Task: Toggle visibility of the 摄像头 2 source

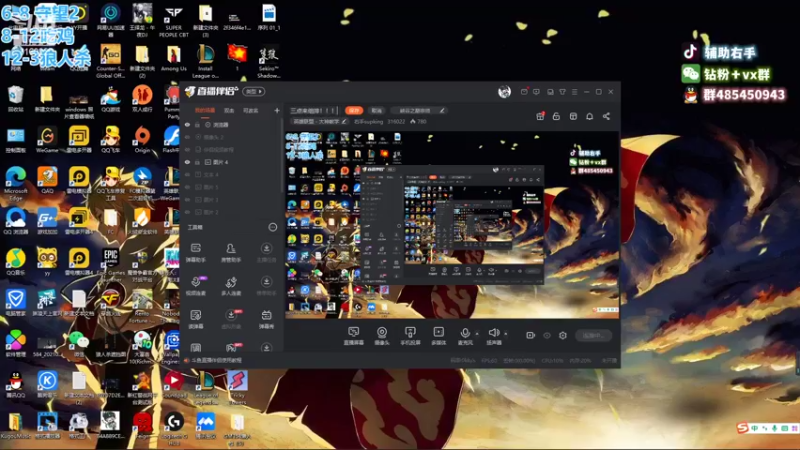Action: tap(187, 137)
